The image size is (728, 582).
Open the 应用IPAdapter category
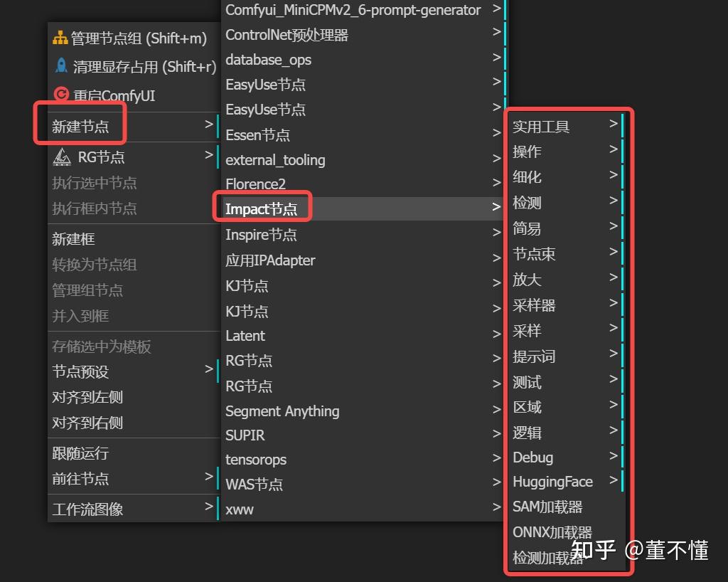(363, 260)
